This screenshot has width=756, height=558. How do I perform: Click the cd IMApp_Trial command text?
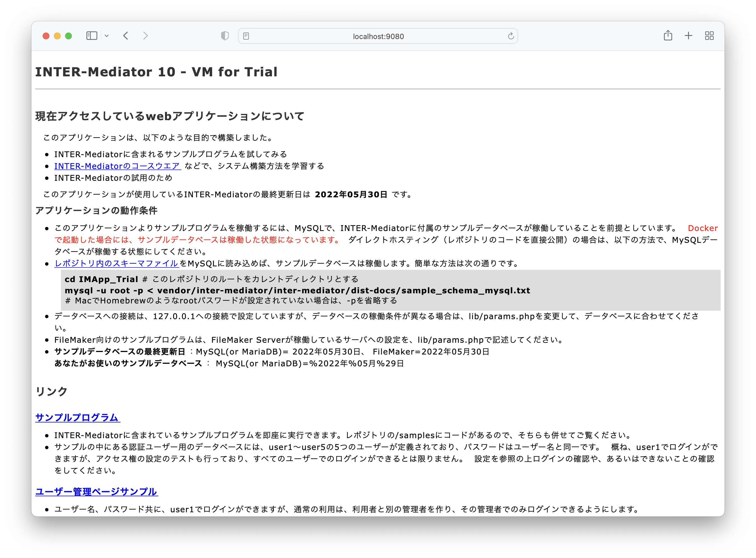pos(101,279)
